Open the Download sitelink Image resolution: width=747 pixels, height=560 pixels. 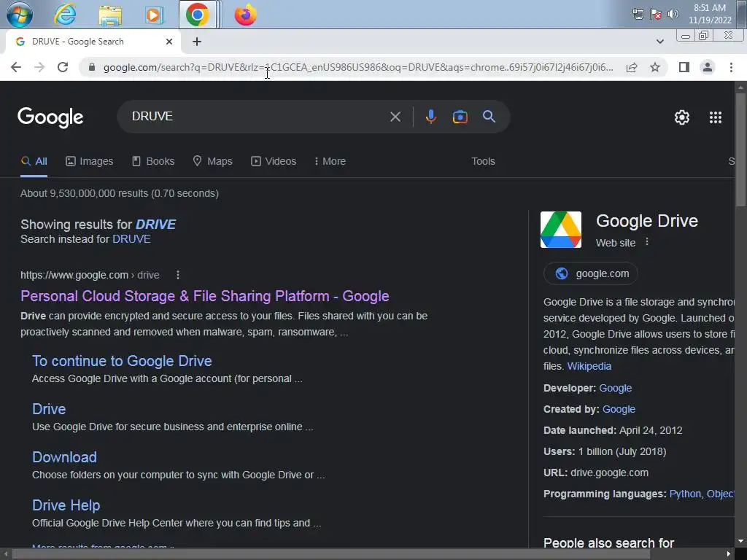coord(64,457)
